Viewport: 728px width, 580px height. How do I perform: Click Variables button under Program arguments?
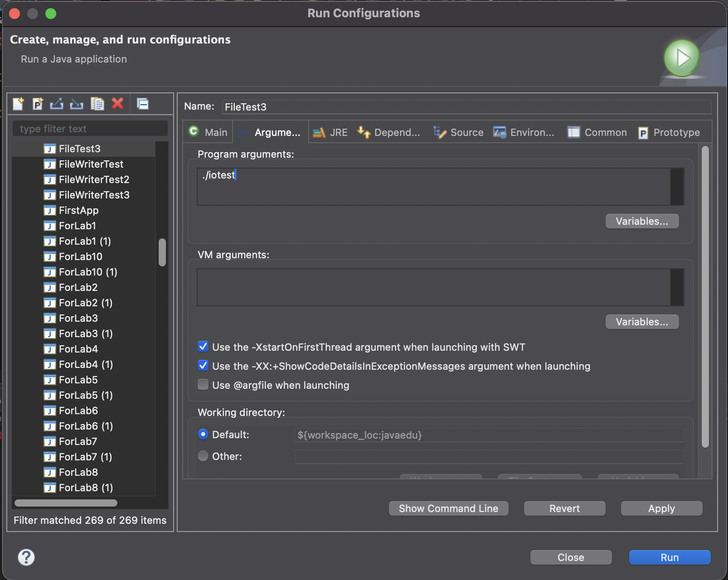point(642,221)
